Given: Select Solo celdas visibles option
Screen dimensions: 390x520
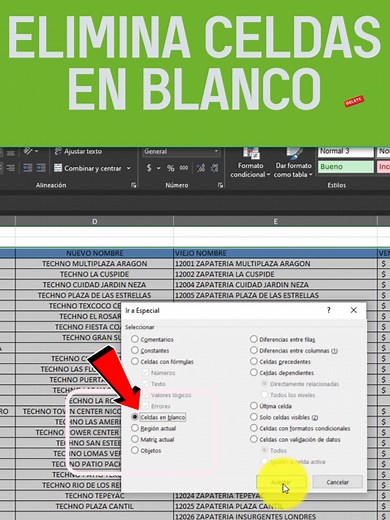Looking at the screenshot, I should tap(284, 417).
